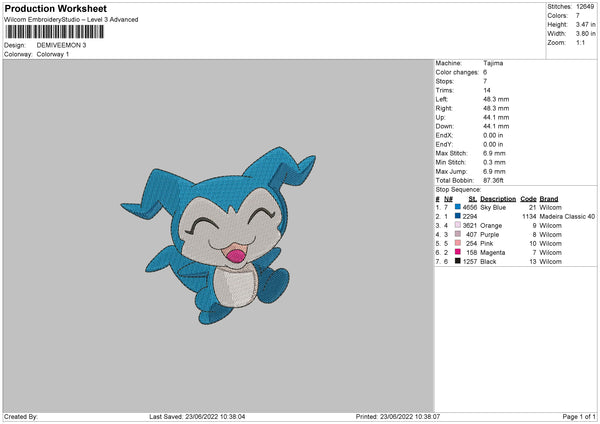
Task: Click the Code column header
Action: (528, 199)
